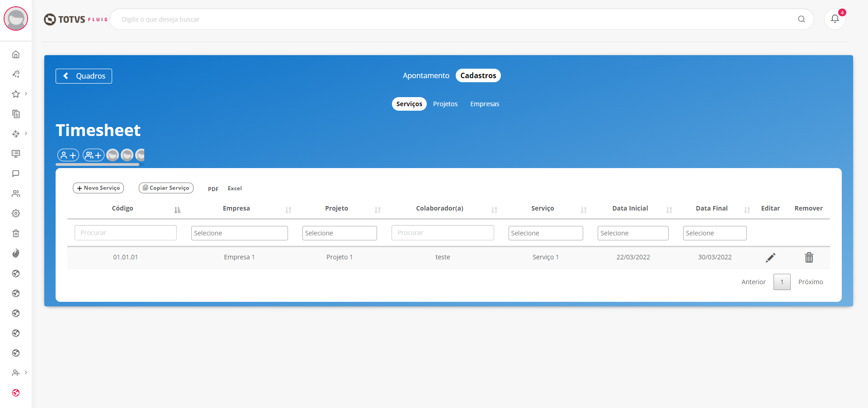Export the table to Excel
This screenshot has height=408, width=868.
click(235, 188)
